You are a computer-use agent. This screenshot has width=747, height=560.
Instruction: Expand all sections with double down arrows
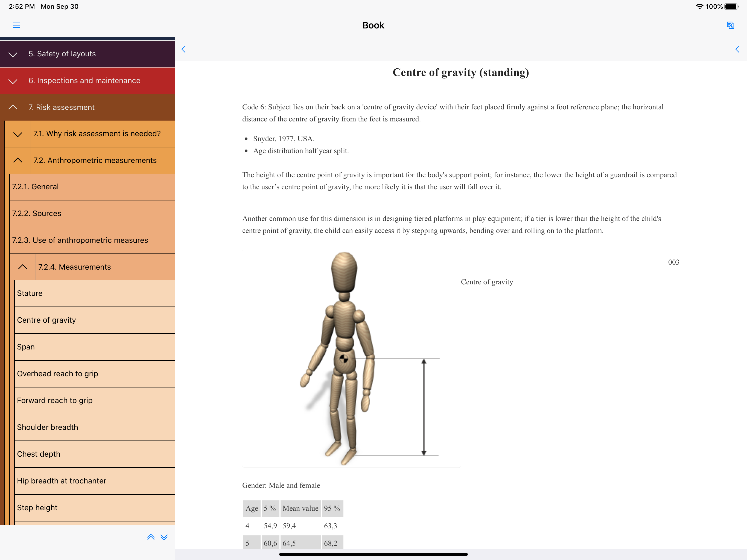164,537
